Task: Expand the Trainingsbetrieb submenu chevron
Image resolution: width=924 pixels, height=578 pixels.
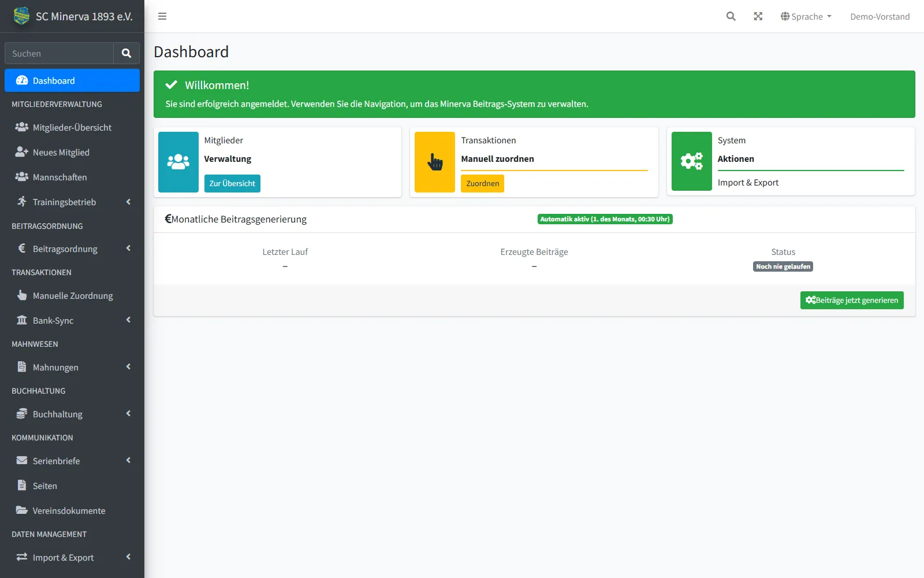Action: 128,202
